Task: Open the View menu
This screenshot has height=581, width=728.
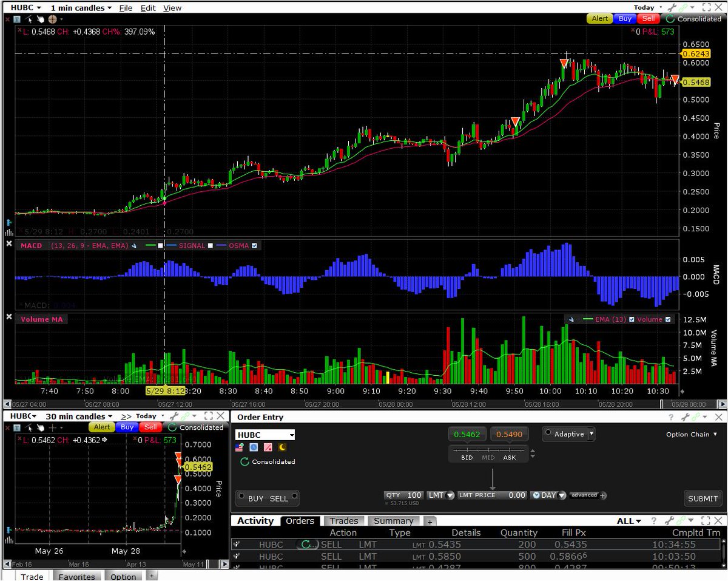Action: tap(172, 8)
